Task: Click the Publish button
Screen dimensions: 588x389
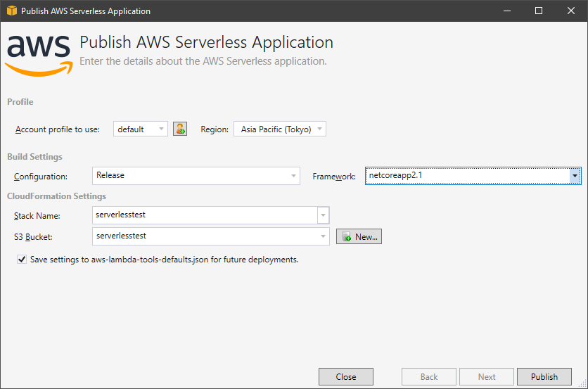Action: point(544,376)
